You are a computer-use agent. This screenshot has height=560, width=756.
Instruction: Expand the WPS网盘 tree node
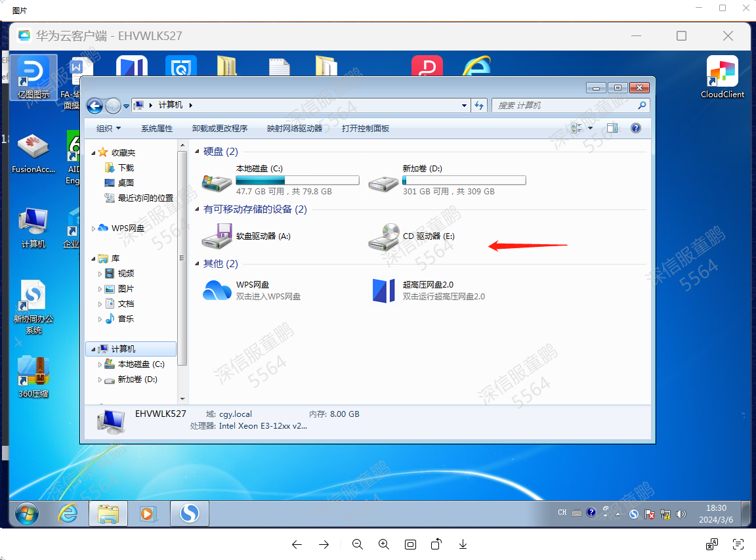93,228
